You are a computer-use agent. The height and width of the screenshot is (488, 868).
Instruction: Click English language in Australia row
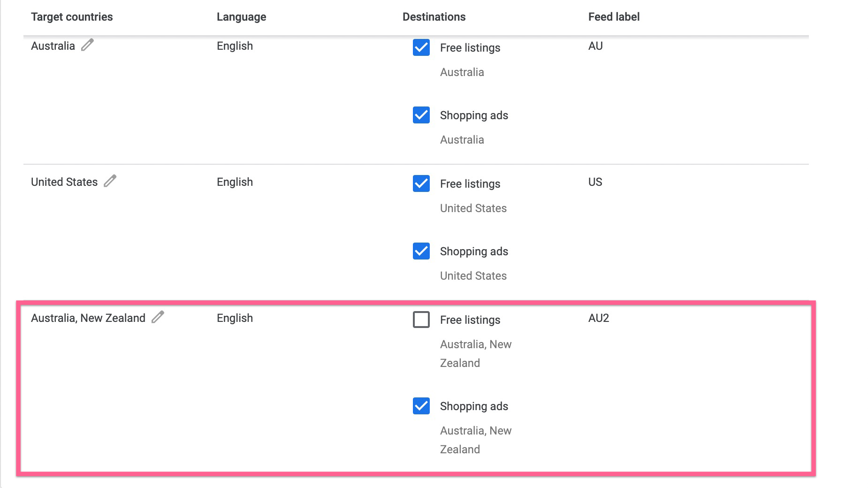[x=235, y=46]
